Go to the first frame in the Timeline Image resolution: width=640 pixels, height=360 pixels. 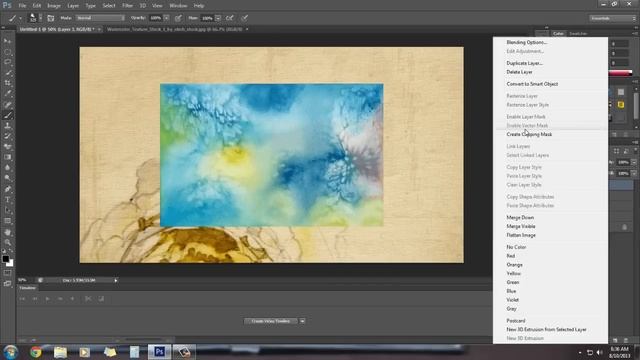pos(22,299)
